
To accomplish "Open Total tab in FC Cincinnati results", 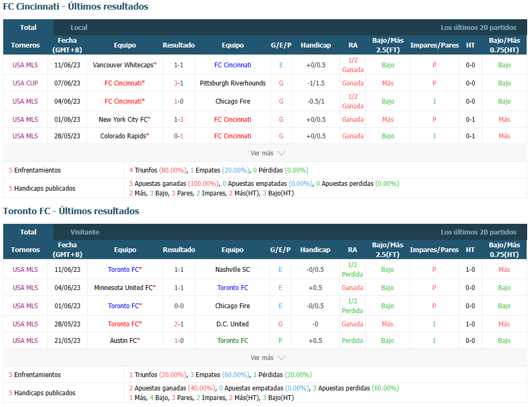I will coord(28,27).
